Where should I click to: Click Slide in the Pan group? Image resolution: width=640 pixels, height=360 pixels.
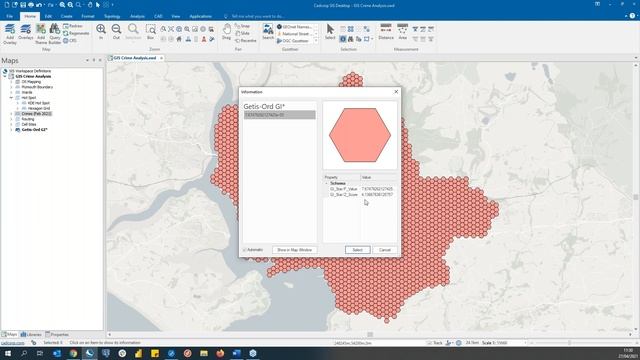tap(242, 33)
